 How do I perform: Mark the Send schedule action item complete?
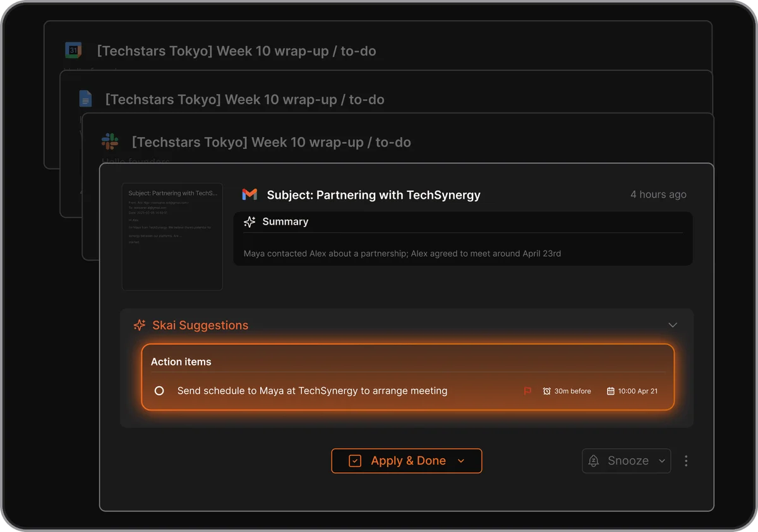tap(159, 391)
